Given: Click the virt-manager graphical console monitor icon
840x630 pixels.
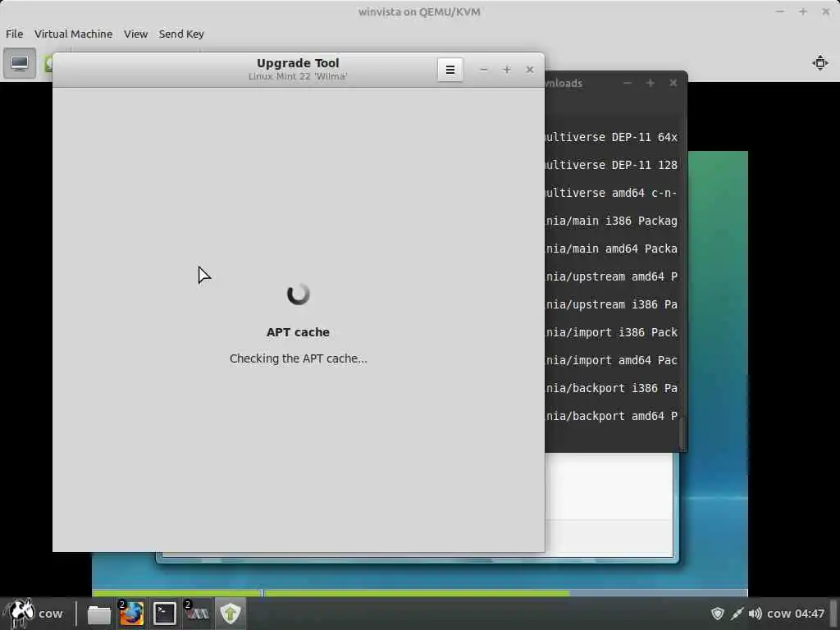Looking at the screenshot, I should pos(20,63).
